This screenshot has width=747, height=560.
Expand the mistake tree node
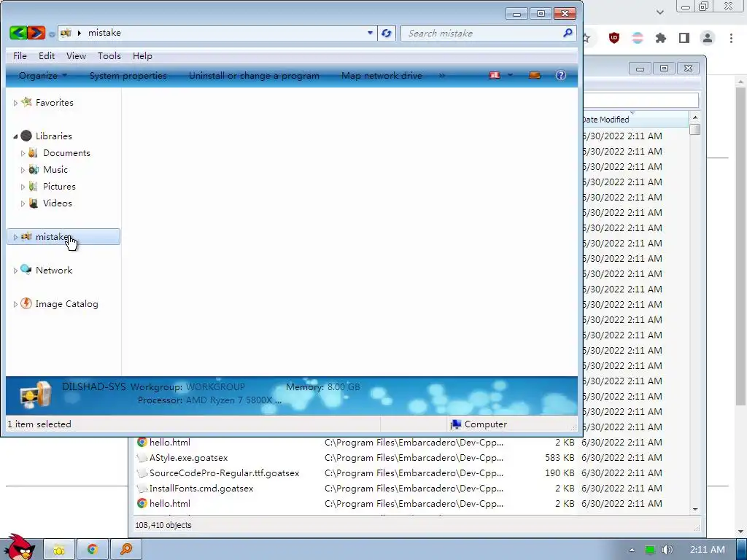tap(15, 237)
